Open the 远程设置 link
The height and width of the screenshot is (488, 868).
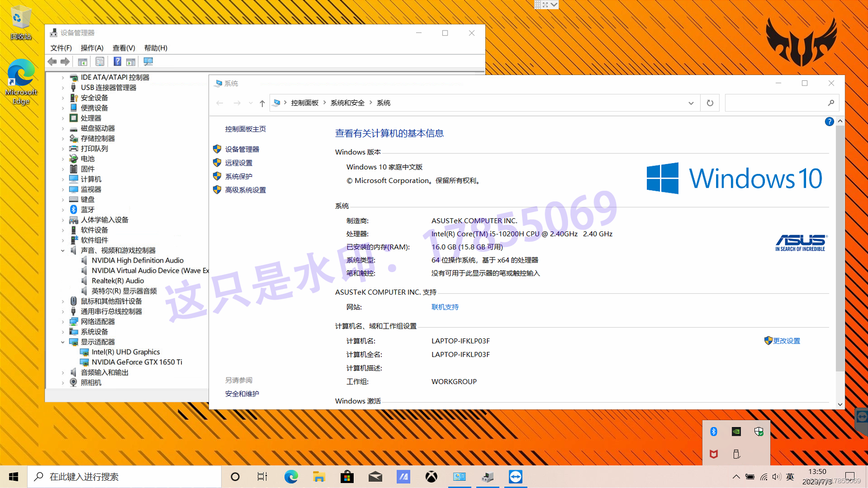[x=239, y=163]
